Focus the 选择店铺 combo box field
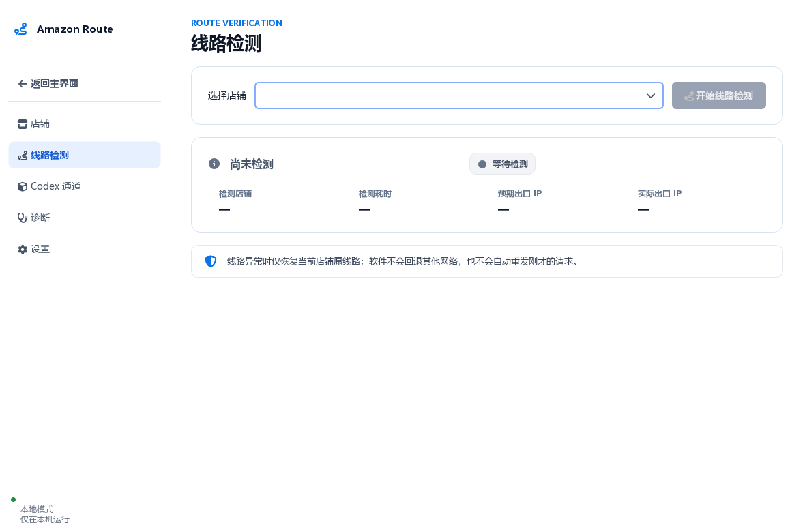This screenshot has height=532, width=805. pyautogui.click(x=459, y=95)
